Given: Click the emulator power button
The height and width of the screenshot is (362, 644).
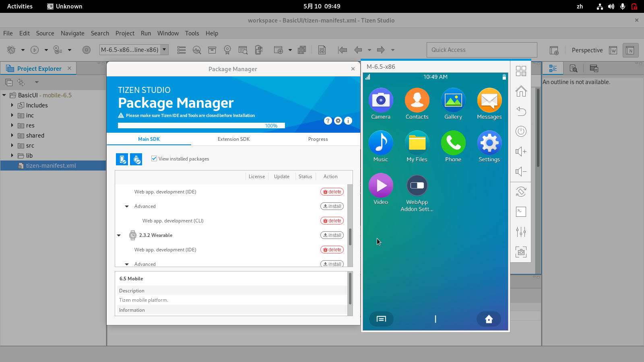Looking at the screenshot, I should pos(521,132).
